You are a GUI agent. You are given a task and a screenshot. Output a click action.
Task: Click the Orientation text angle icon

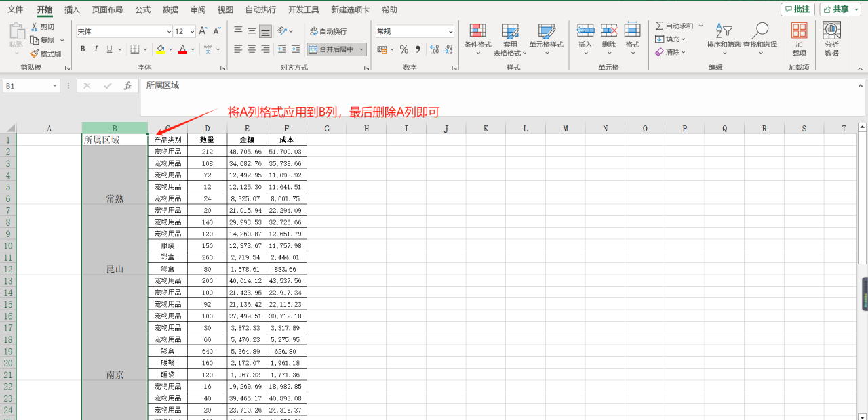tap(282, 31)
